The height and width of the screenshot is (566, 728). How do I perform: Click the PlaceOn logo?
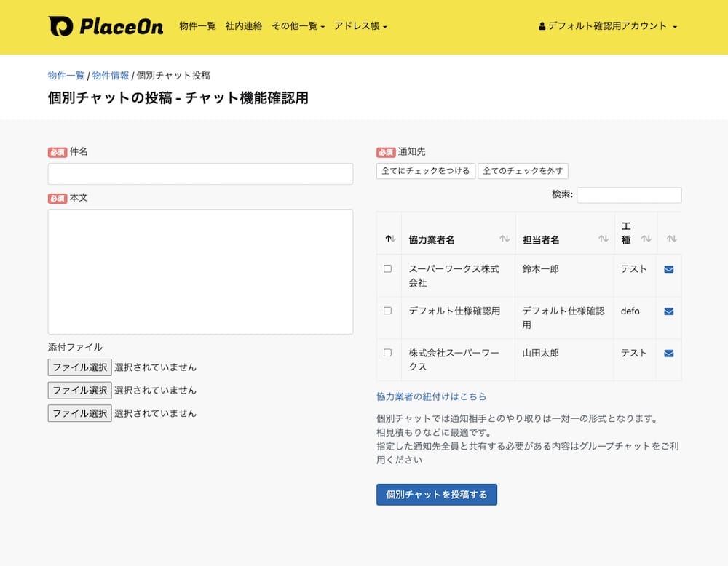coord(106,26)
